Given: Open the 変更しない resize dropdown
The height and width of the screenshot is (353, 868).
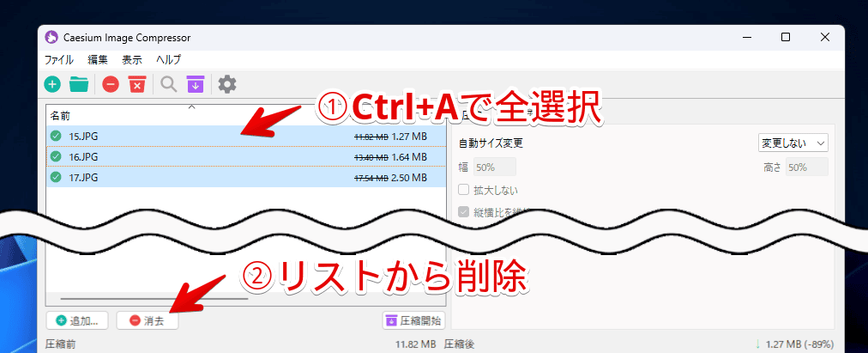Looking at the screenshot, I should pos(793,143).
